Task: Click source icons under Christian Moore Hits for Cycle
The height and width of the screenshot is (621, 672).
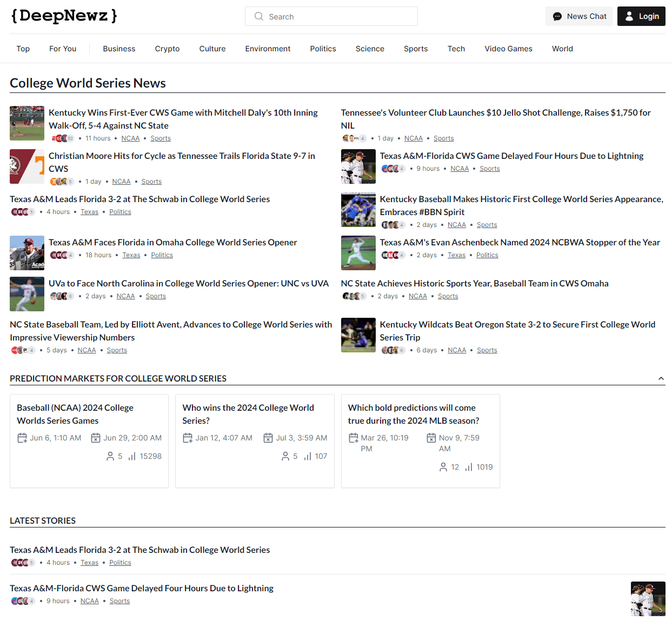Action: click(x=62, y=182)
